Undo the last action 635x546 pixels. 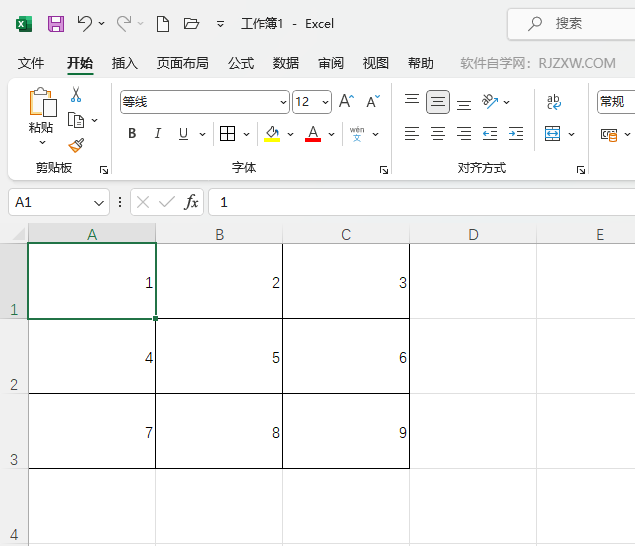(x=85, y=23)
